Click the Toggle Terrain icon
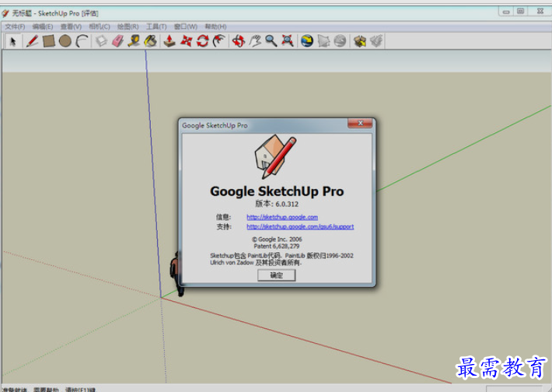Viewport: 552px width, 392px height. [323, 41]
